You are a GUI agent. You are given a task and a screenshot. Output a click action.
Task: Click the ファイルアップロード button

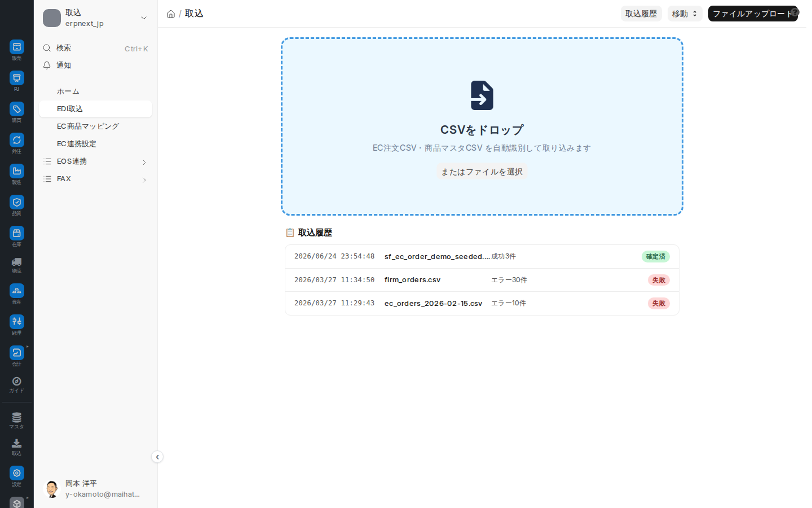[x=753, y=14]
